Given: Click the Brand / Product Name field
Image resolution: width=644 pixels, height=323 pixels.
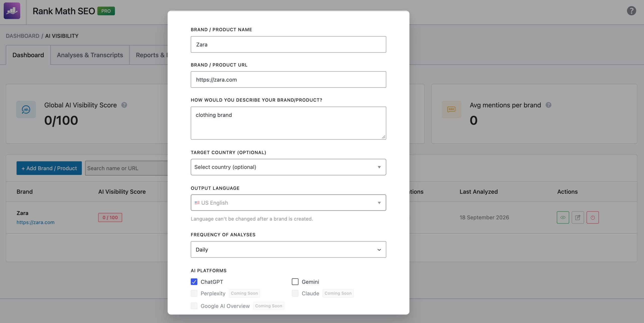Looking at the screenshot, I should click(x=288, y=44).
